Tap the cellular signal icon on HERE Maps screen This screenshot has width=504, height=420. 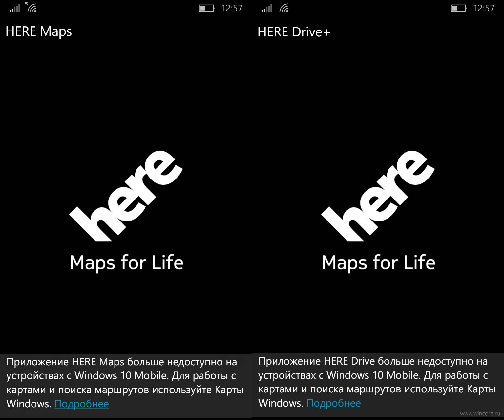coord(15,8)
